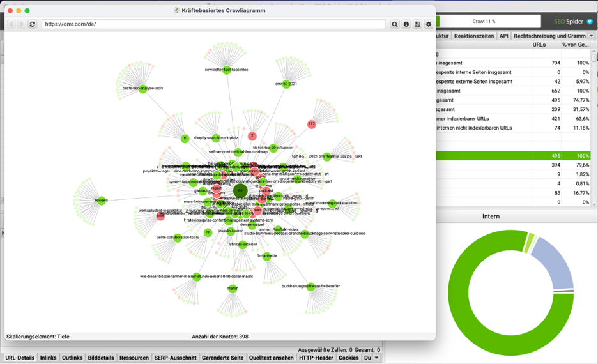598x364 pixels.
Task: Click the red node labeled 112
Action: pyautogui.click(x=311, y=124)
